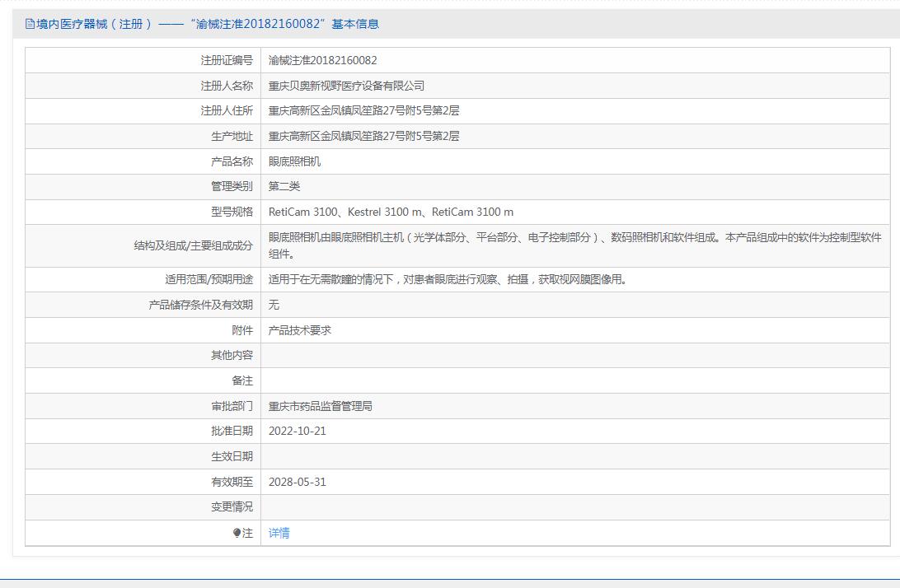The height and width of the screenshot is (588, 900).
Task: Click the 注册人名称 label
Action: [227, 86]
